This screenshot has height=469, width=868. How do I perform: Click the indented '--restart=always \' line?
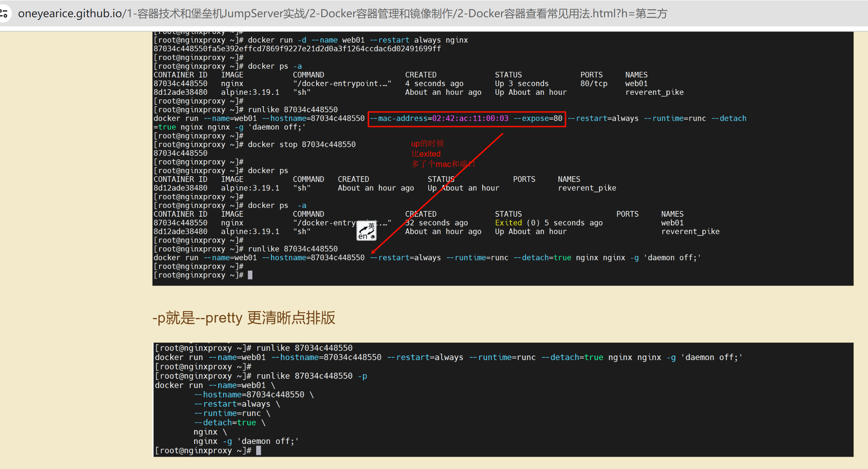coord(237,404)
